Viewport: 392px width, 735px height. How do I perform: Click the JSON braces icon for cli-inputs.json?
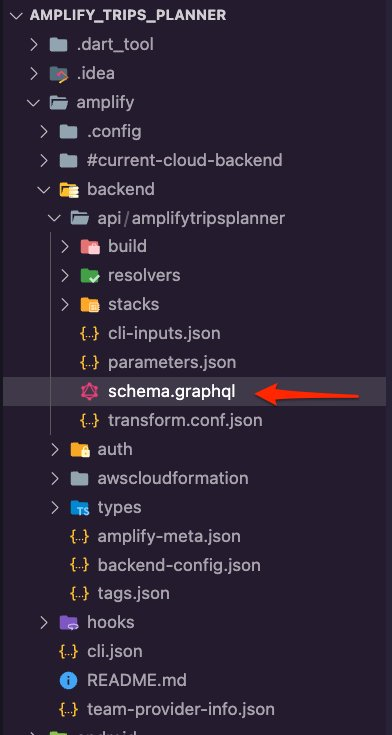(x=89, y=334)
